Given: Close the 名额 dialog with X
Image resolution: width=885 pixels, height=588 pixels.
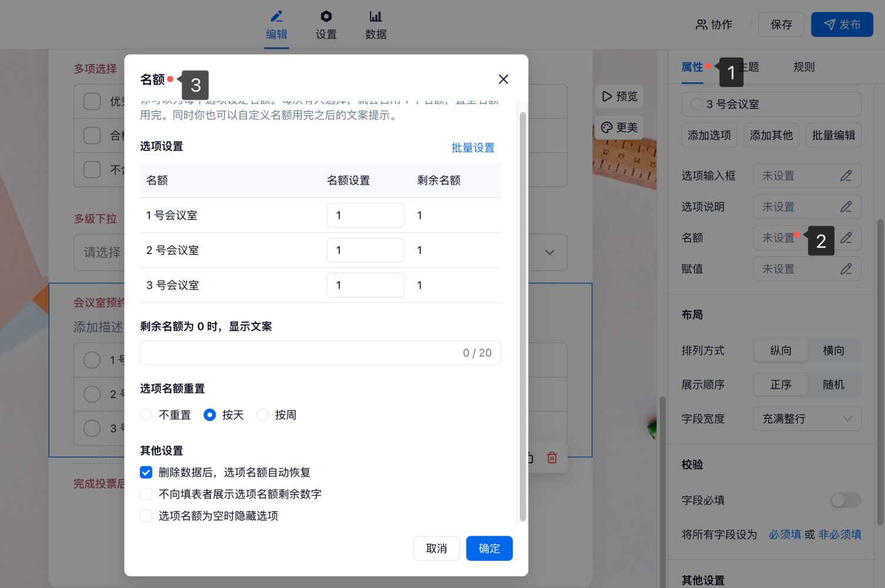Looking at the screenshot, I should (x=503, y=79).
